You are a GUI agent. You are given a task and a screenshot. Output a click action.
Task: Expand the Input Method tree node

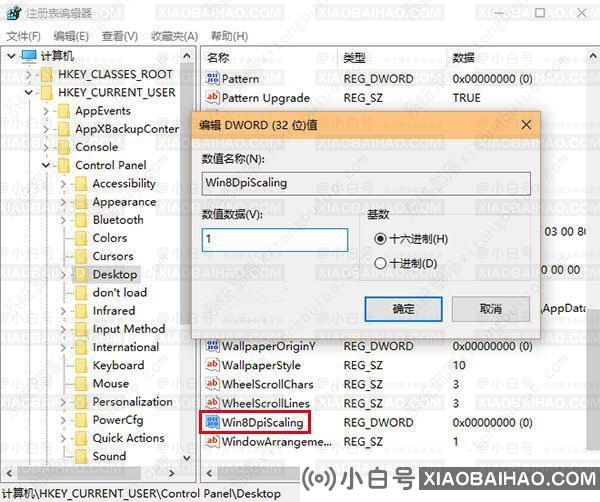(63, 329)
